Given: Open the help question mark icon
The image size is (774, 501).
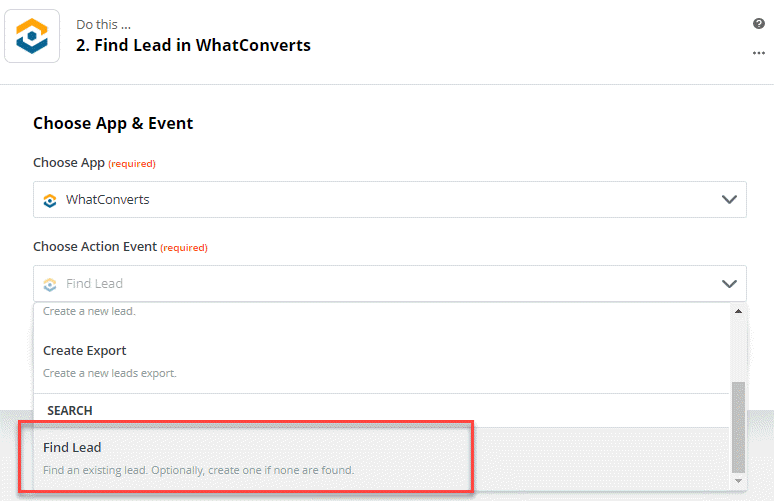Looking at the screenshot, I should pyautogui.click(x=759, y=23).
